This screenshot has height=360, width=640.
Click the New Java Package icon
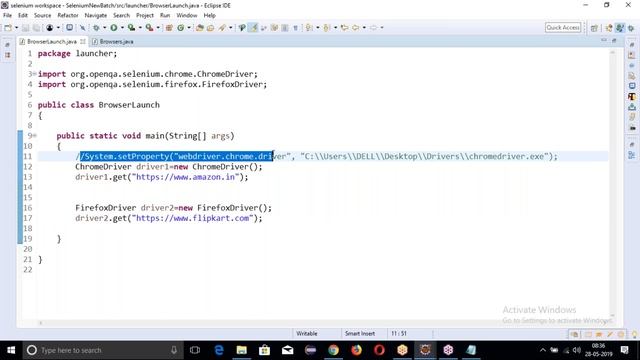pyautogui.click(x=169, y=28)
